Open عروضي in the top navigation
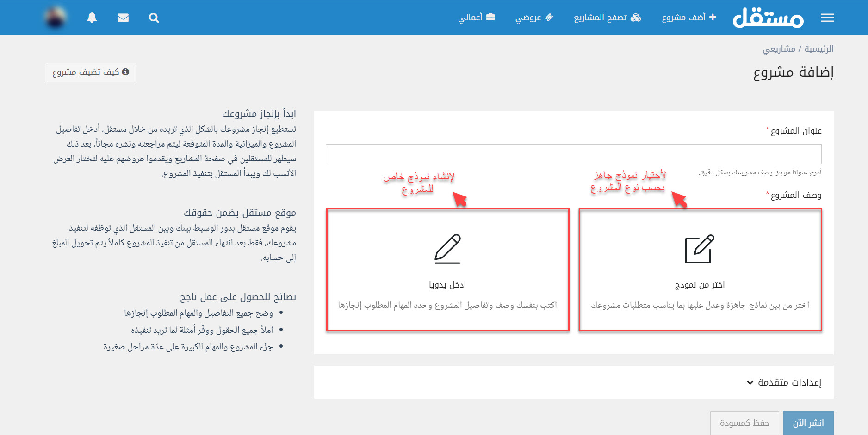Image resolution: width=868 pixels, height=435 pixels. 534,18
